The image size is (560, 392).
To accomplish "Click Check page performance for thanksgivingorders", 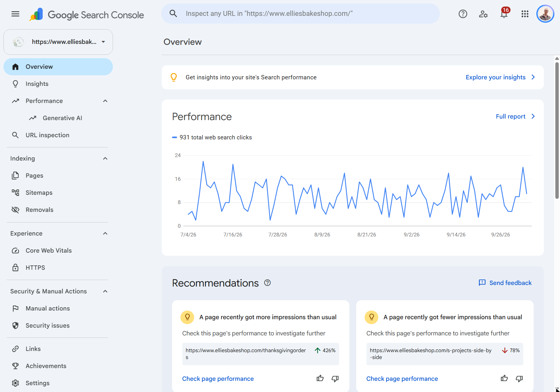I will point(218,379).
